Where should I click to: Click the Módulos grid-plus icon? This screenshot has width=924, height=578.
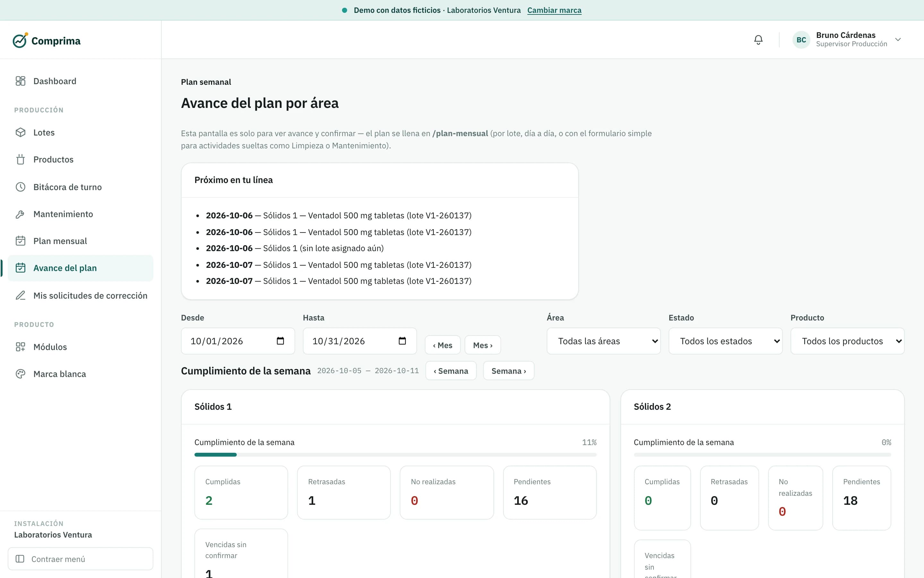coord(20,347)
